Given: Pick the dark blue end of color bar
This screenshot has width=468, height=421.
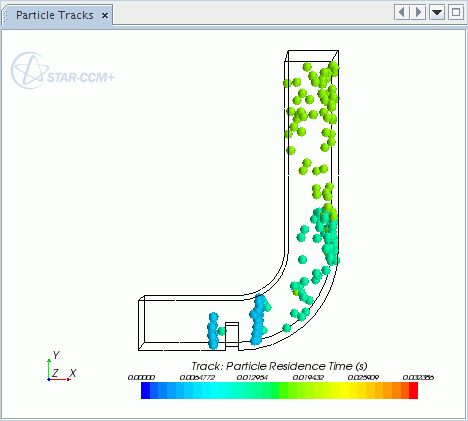Looking at the screenshot, I should coord(145,391).
